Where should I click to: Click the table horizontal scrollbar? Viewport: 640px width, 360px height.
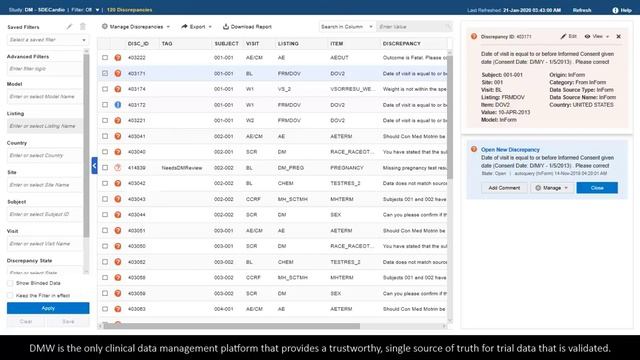tap(231, 326)
